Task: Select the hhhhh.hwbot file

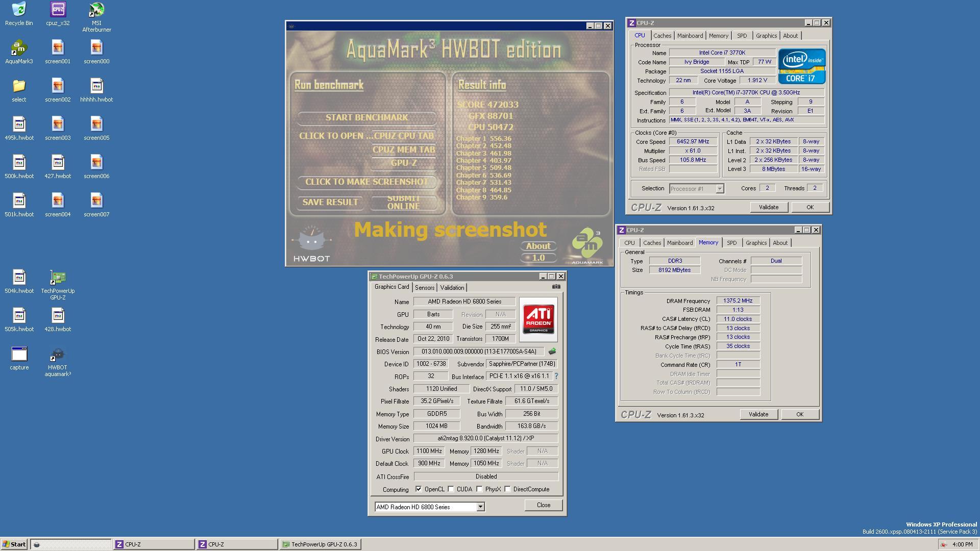Action: pyautogui.click(x=96, y=90)
